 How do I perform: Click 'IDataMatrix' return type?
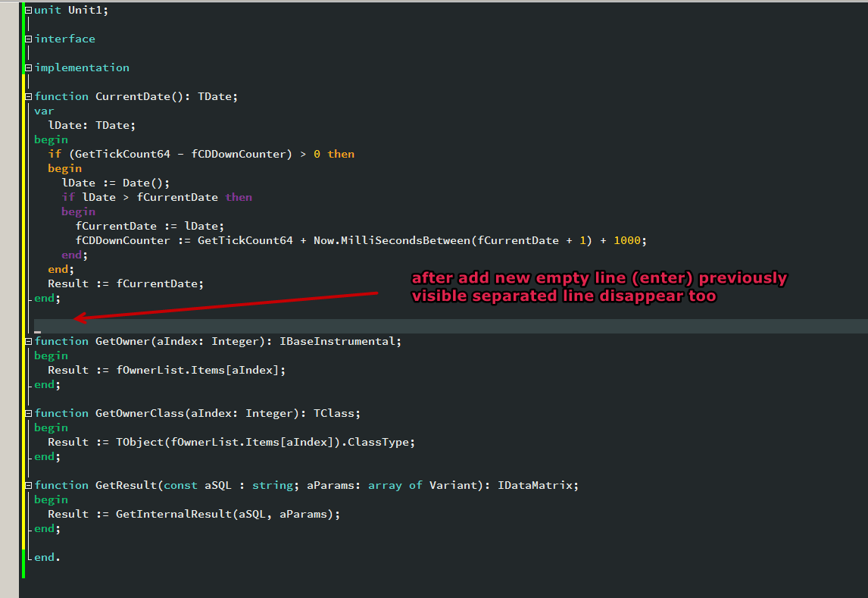pyautogui.click(x=535, y=485)
